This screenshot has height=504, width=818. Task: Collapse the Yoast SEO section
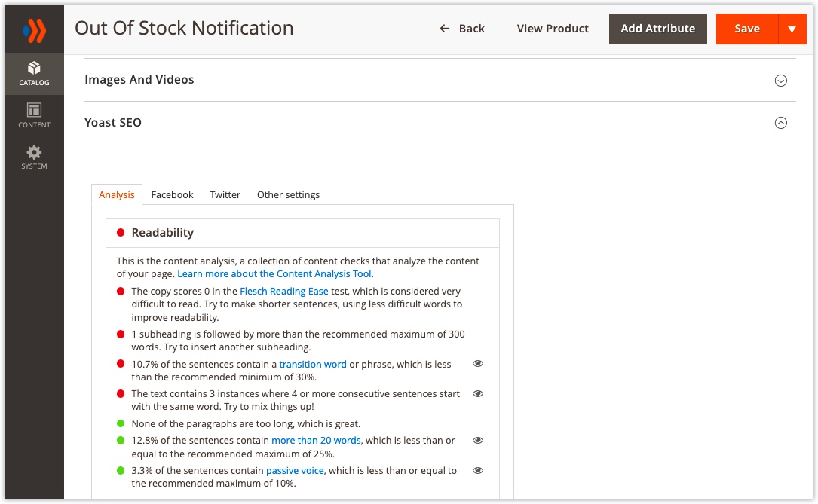click(781, 123)
